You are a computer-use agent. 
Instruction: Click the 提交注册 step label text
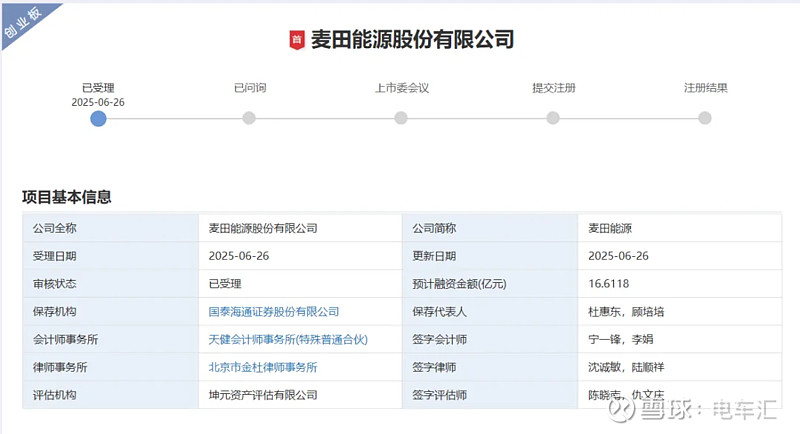point(554,88)
